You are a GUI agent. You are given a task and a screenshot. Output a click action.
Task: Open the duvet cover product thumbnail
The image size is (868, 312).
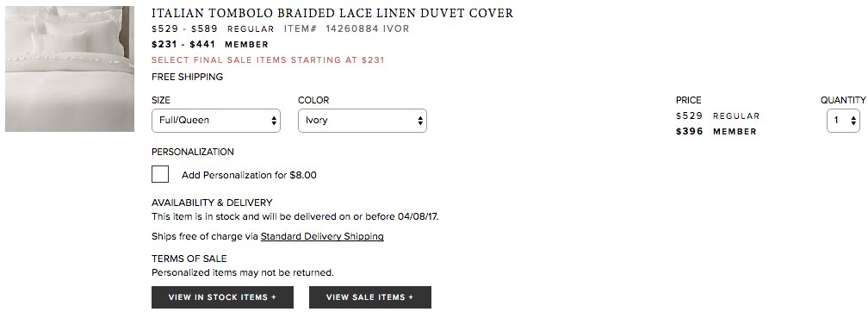[x=70, y=69]
